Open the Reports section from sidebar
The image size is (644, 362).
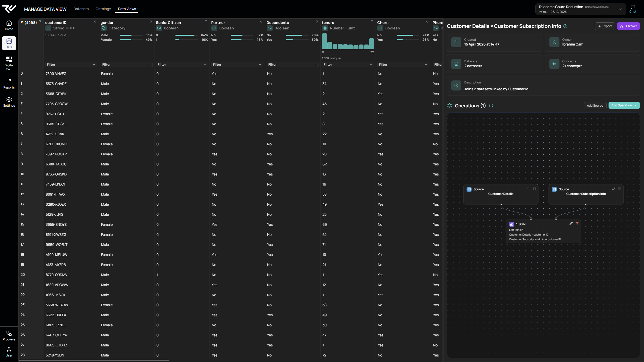[x=9, y=84]
